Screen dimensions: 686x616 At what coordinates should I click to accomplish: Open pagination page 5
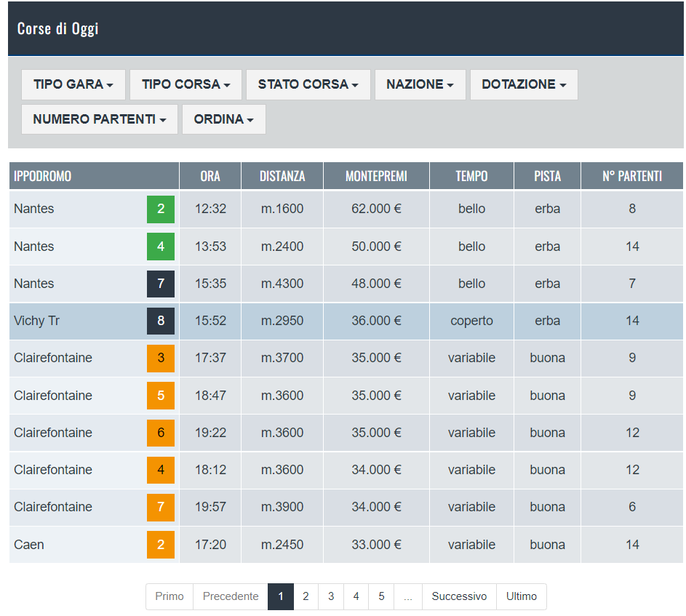pyautogui.click(x=381, y=596)
